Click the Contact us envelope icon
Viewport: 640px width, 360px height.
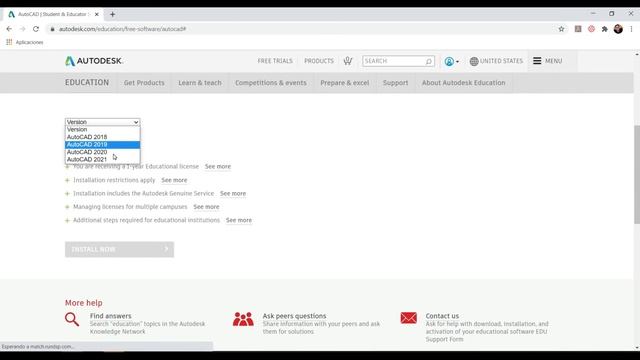[x=409, y=318]
